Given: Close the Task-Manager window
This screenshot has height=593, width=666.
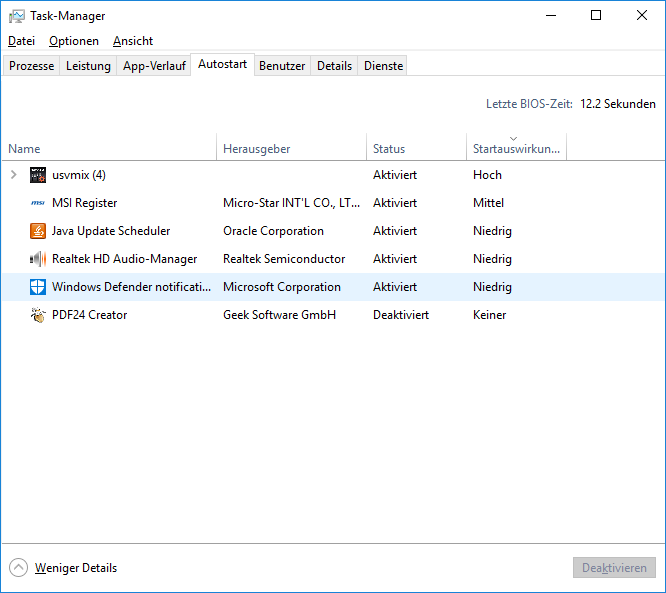Looking at the screenshot, I should tap(642, 16).
